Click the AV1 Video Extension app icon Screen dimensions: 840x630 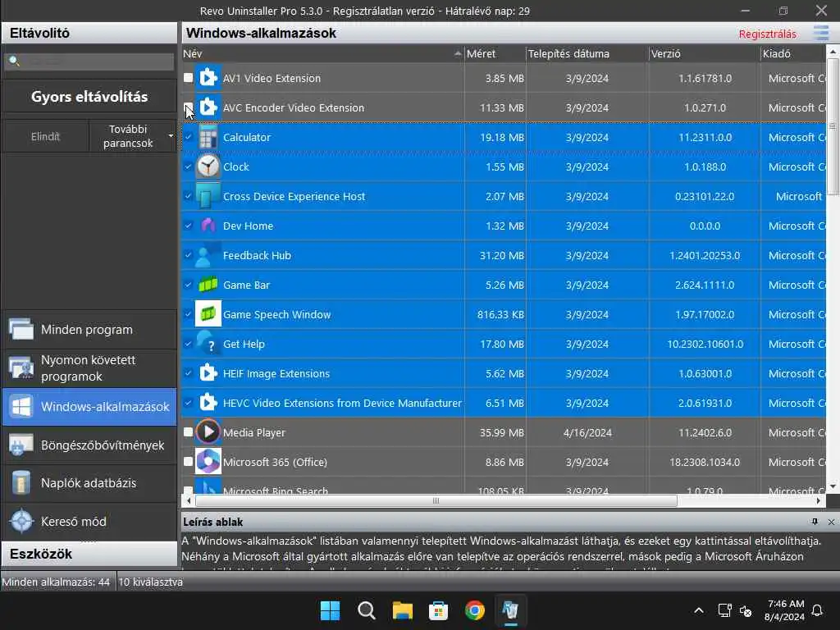208,78
